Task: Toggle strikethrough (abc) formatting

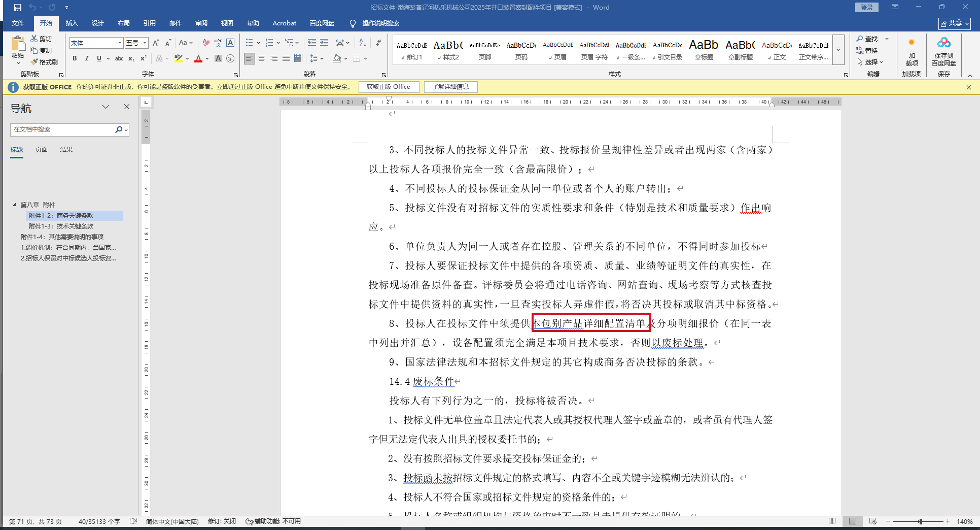Action: (x=119, y=58)
